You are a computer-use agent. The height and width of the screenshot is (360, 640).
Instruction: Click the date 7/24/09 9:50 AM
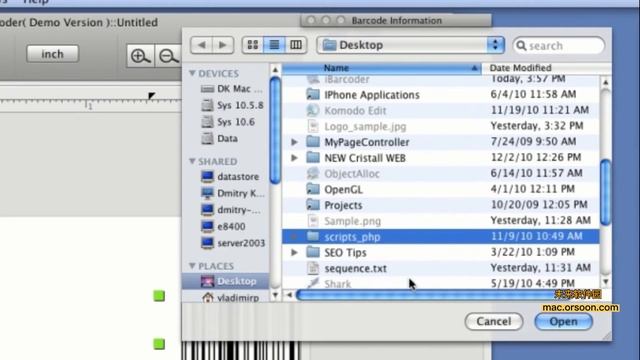(533, 142)
